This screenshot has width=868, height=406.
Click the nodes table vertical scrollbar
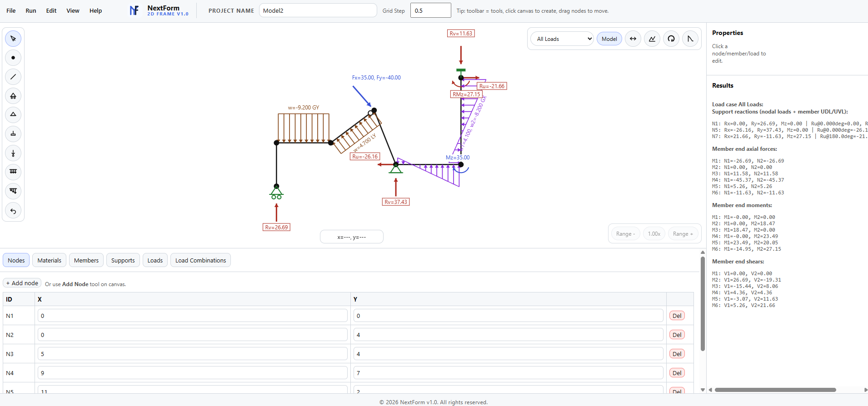703,304
